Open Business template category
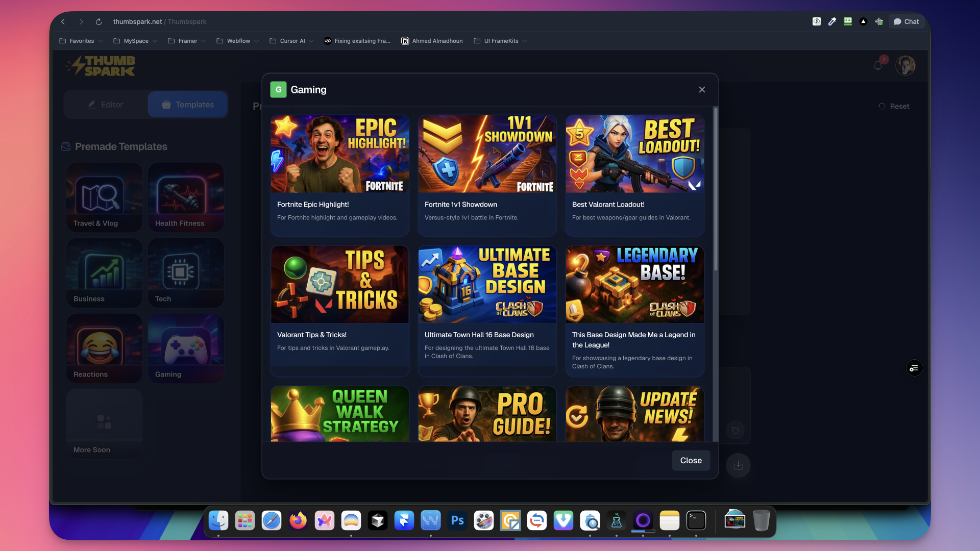The image size is (980, 551). point(104,273)
